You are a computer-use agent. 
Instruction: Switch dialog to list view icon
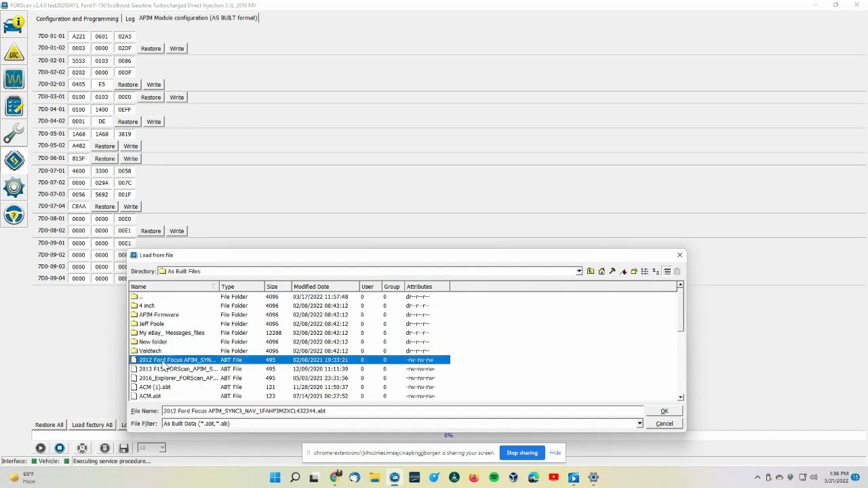(645, 271)
